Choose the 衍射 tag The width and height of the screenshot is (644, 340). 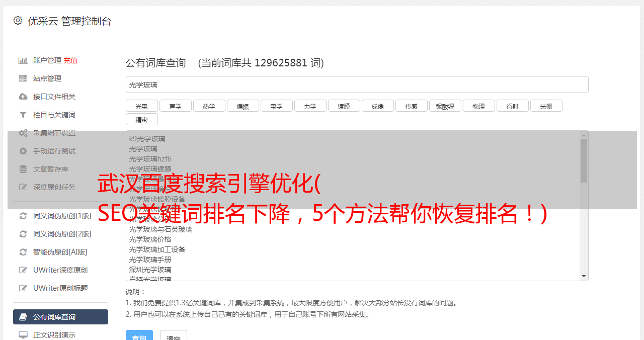512,106
